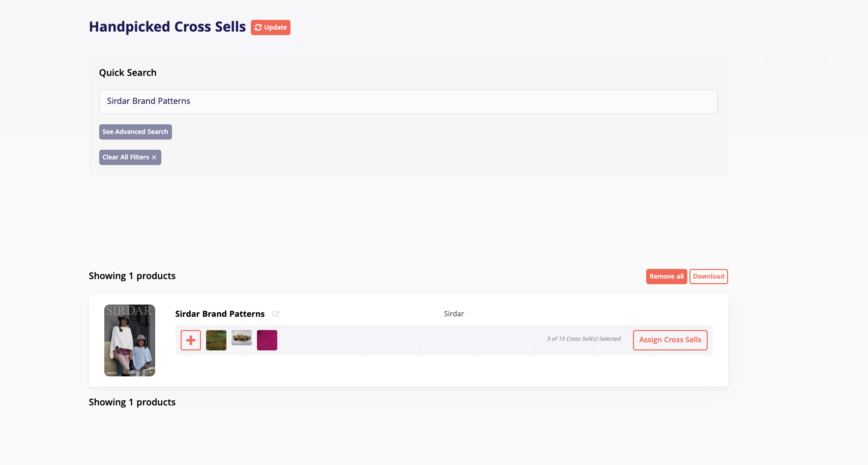Screen dimensions: 868x465
Task: Select the green yarn cross sell thumbnail
Action: [216, 340]
